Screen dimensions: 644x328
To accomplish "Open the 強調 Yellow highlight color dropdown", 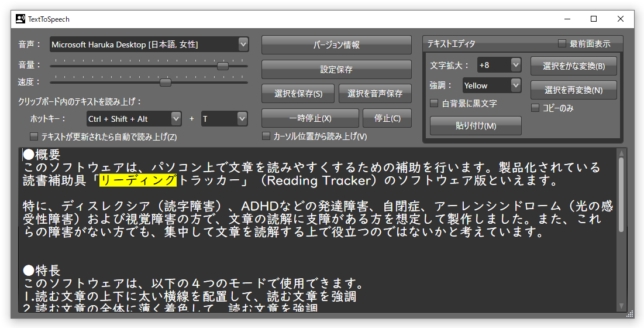I will (x=492, y=86).
